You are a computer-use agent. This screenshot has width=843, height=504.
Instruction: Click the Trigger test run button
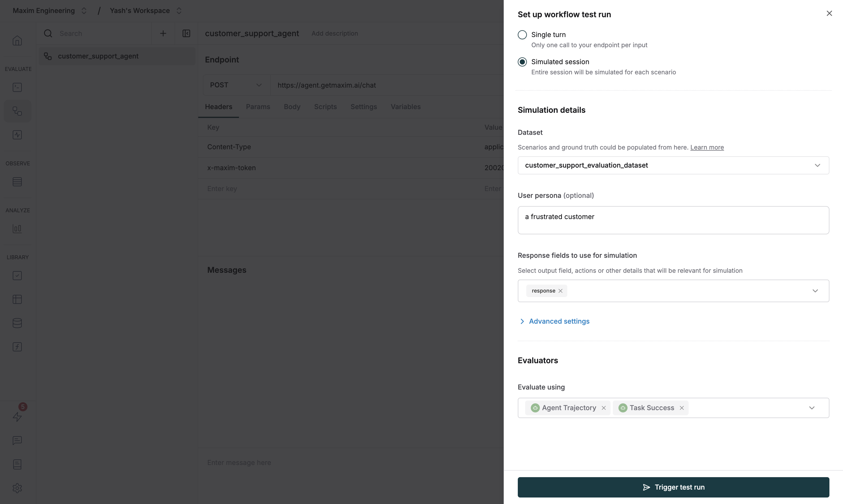pyautogui.click(x=673, y=487)
